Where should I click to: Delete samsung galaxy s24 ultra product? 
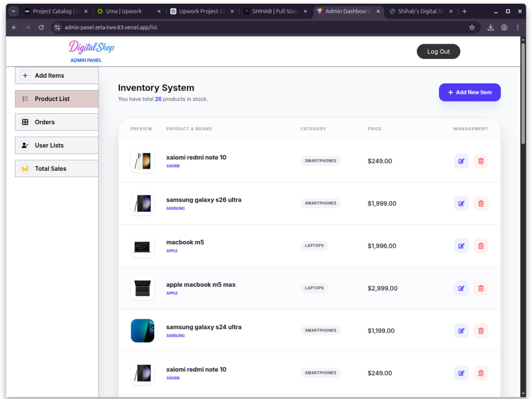click(481, 331)
